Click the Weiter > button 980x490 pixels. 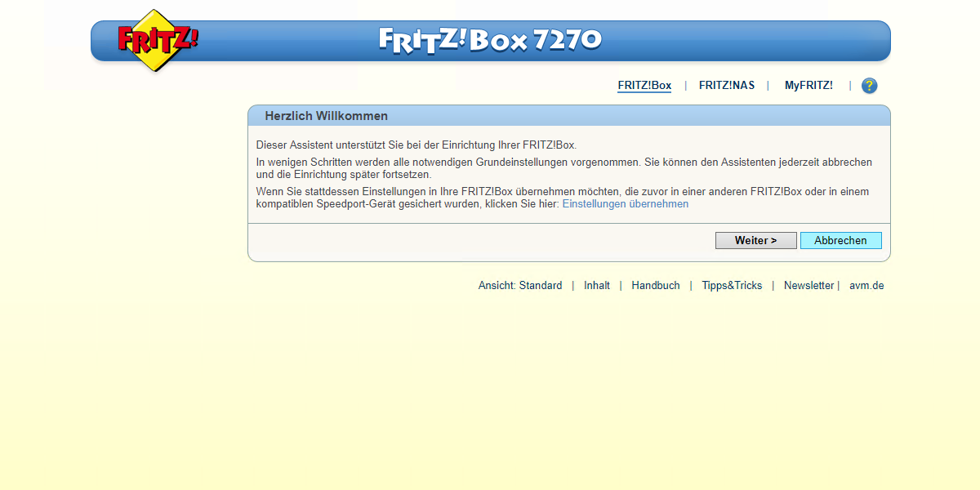(756, 241)
